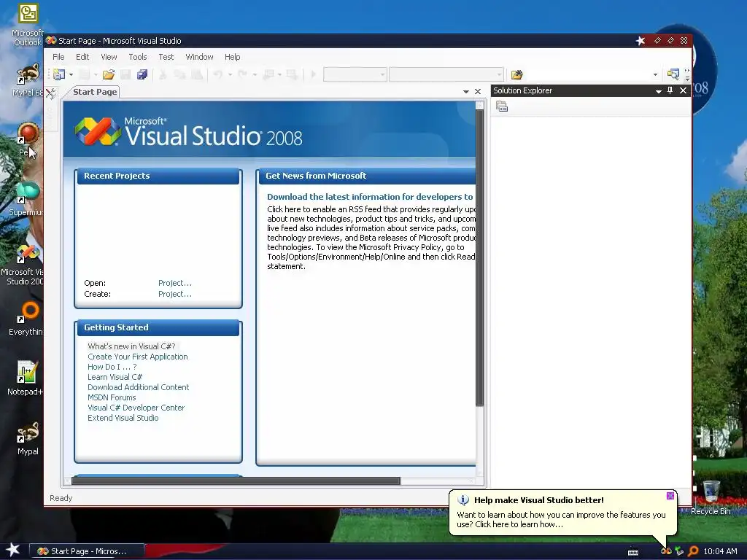The height and width of the screenshot is (560, 747).
Task: Click the New Project toolbar icon
Action: (x=59, y=74)
